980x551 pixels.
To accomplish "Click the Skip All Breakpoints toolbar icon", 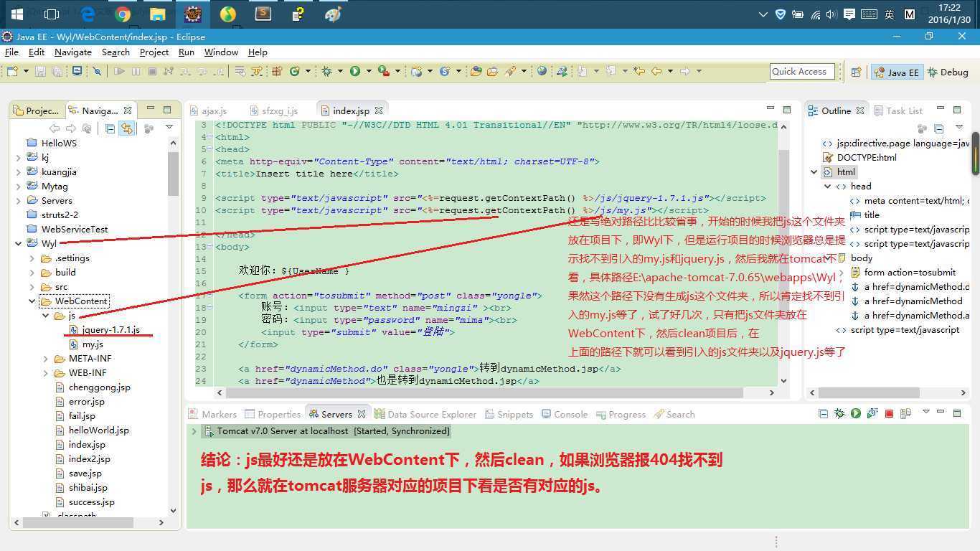I will (x=98, y=71).
